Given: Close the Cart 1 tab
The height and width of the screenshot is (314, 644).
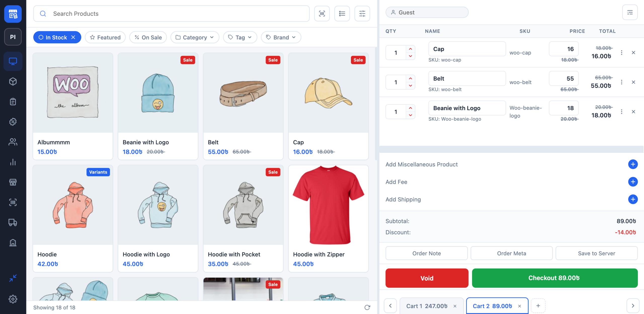Looking at the screenshot, I should point(455,306).
